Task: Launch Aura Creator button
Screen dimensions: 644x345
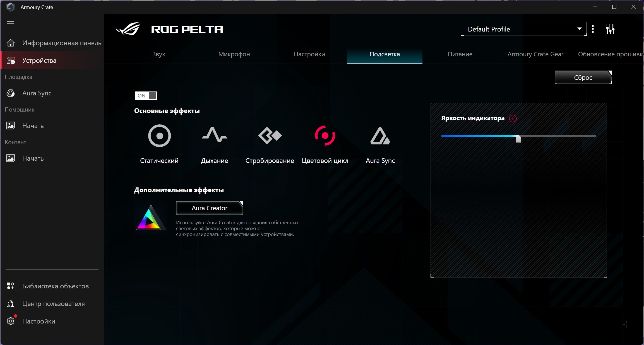Action: (x=210, y=208)
